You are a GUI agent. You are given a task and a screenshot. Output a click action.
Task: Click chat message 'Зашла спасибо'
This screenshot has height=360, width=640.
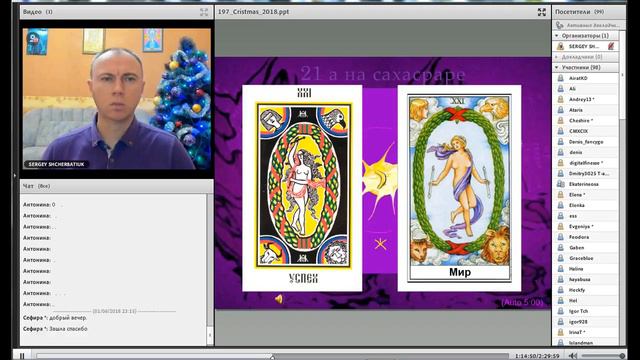coord(68,329)
